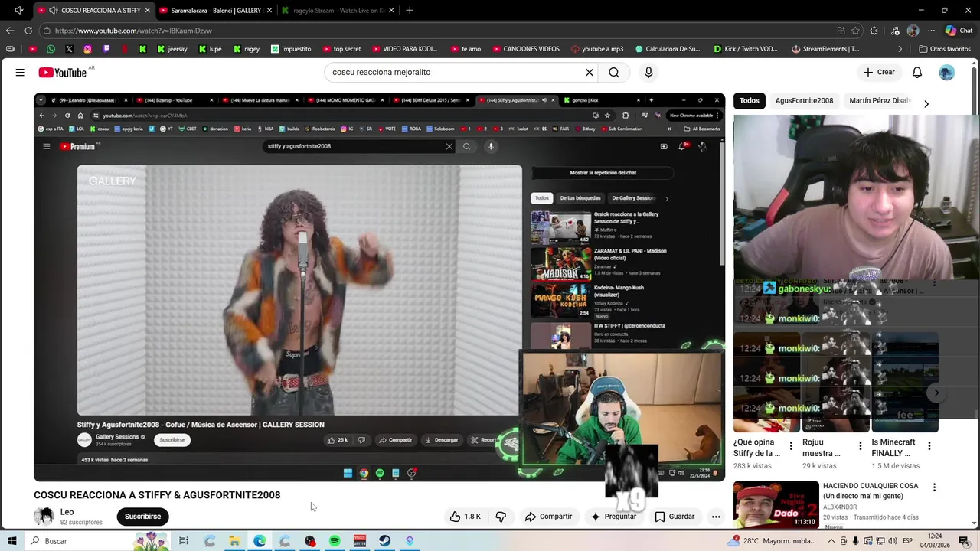Start voice search with the microphone
Image resolution: width=980 pixels, height=551 pixels.
[648, 72]
